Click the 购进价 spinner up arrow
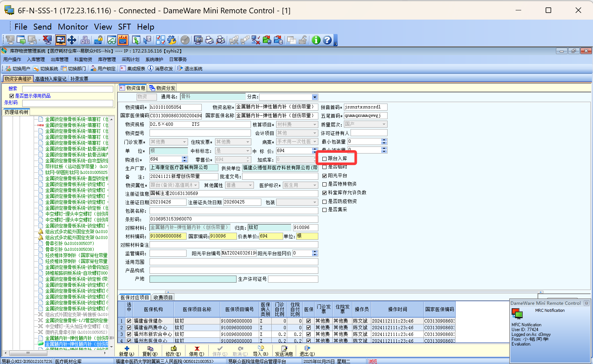This screenshot has width=593, height=364. click(x=185, y=158)
